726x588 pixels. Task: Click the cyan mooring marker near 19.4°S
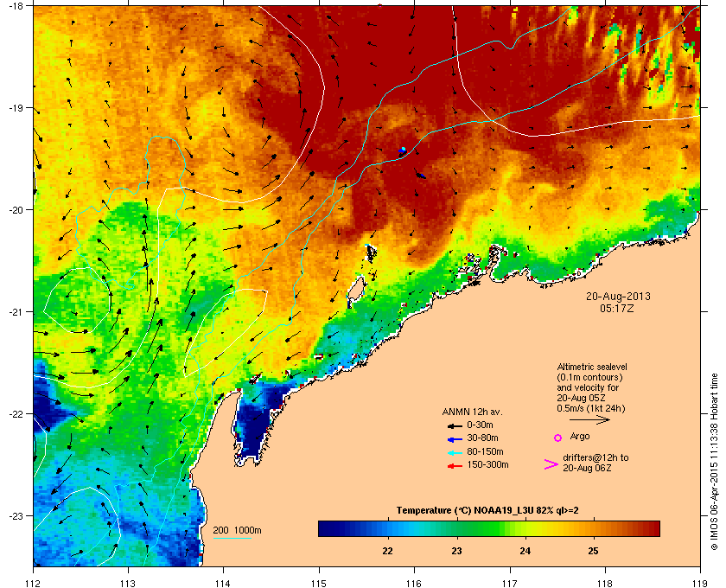coord(404,149)
